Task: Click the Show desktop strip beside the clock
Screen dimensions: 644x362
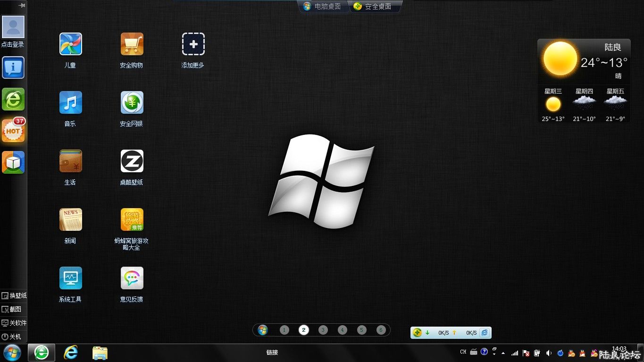Action: 640,353
